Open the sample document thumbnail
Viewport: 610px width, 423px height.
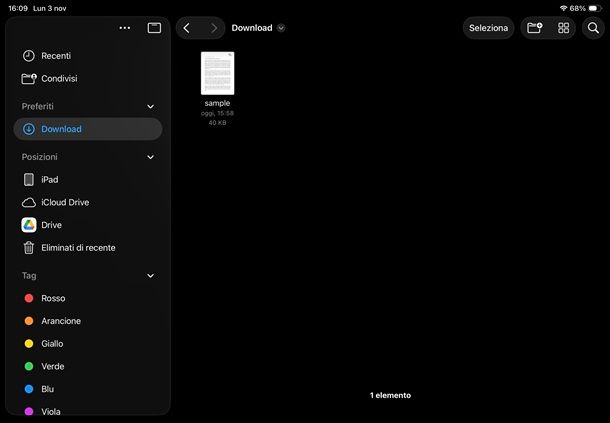click(217, 73)
